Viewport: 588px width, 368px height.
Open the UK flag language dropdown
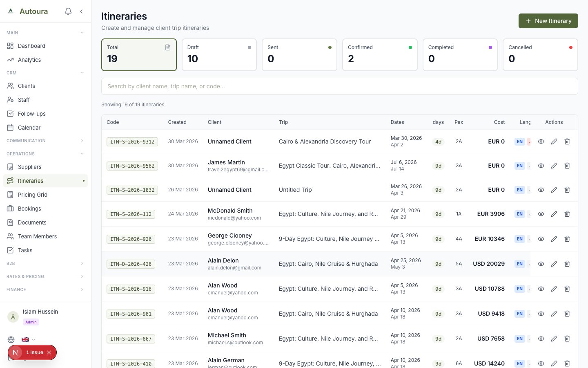[x=28, y=339]
